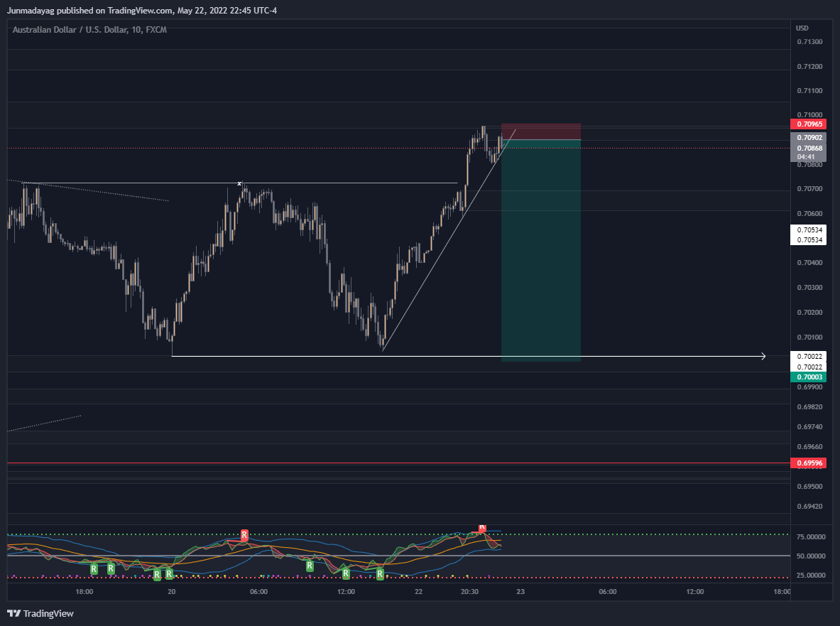
Task: Click the 20:30 time axis label
Action: point(469,592)
